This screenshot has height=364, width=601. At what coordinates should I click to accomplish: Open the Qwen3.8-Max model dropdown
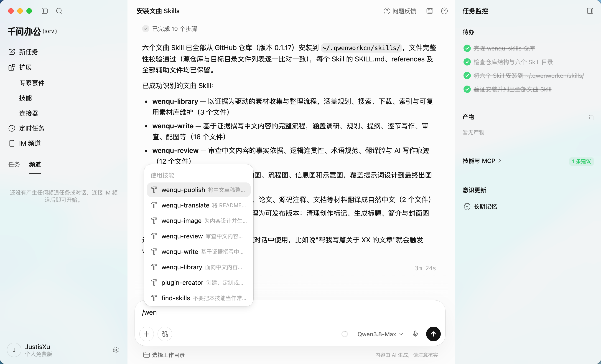click(x=380, y=334)
